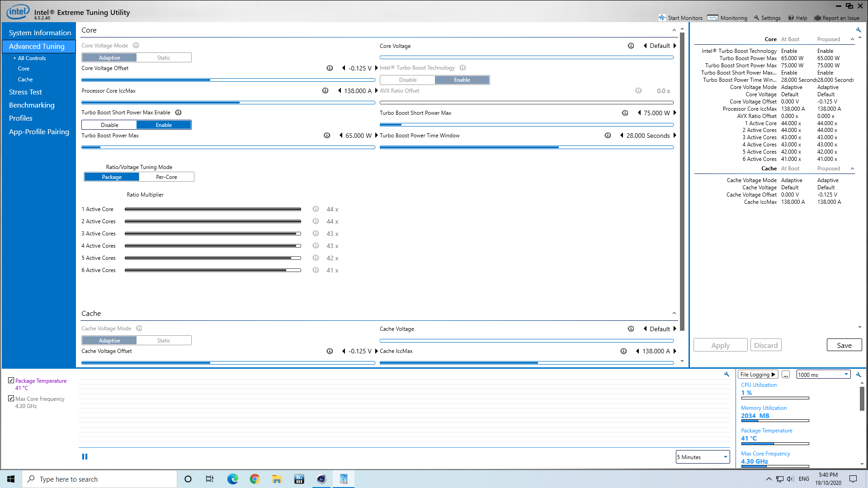Show info for 6 Active Cores ratio
The height and width of the screenshot is (488, 868).
[316, 270]
